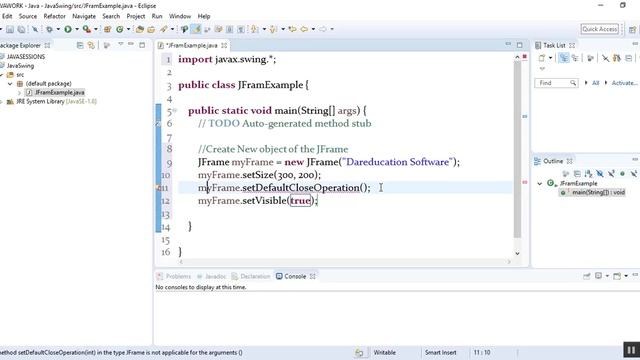Collapse the (default package) node
This screenshot has width=640, height=360.
10,84
